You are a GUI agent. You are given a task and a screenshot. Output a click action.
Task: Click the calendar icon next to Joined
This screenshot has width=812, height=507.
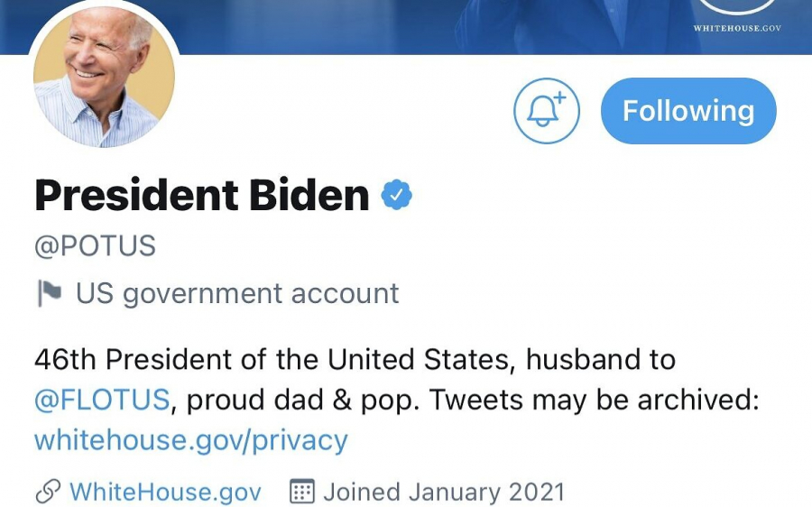(x=301, y=492)
